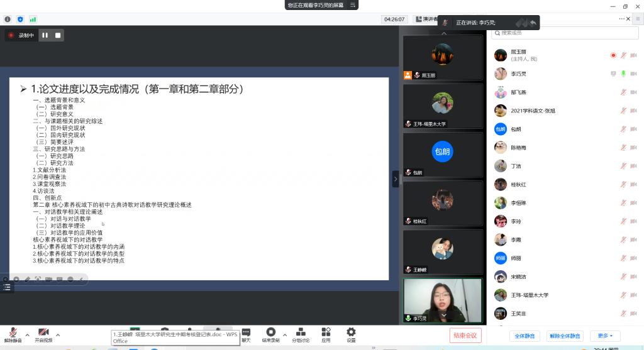The height and width of the screenshot is (350, 644).
Task: Stop the recording with the square button
Action: pos(58,35)
